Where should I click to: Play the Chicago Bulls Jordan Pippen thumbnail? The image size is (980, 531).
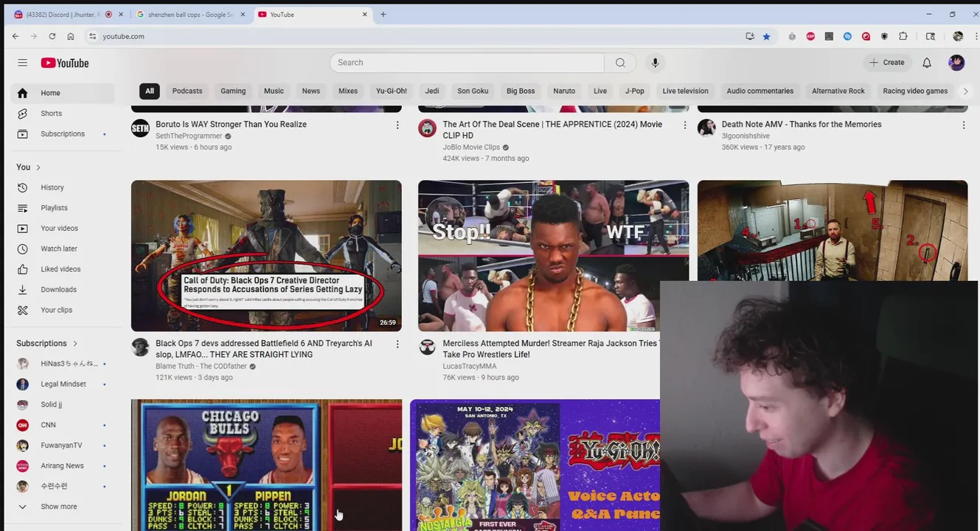point(266,465)
